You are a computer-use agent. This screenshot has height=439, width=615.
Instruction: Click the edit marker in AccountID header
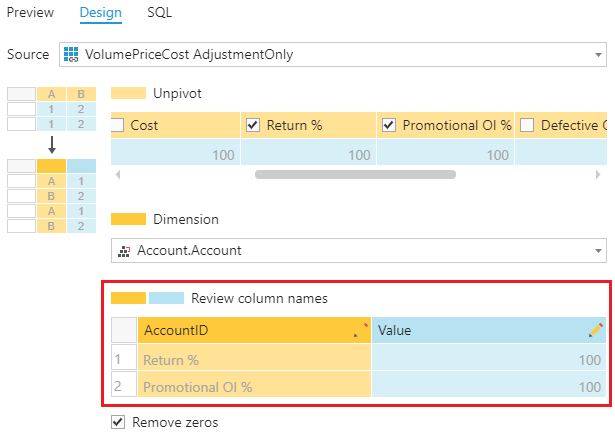(362, 326)
